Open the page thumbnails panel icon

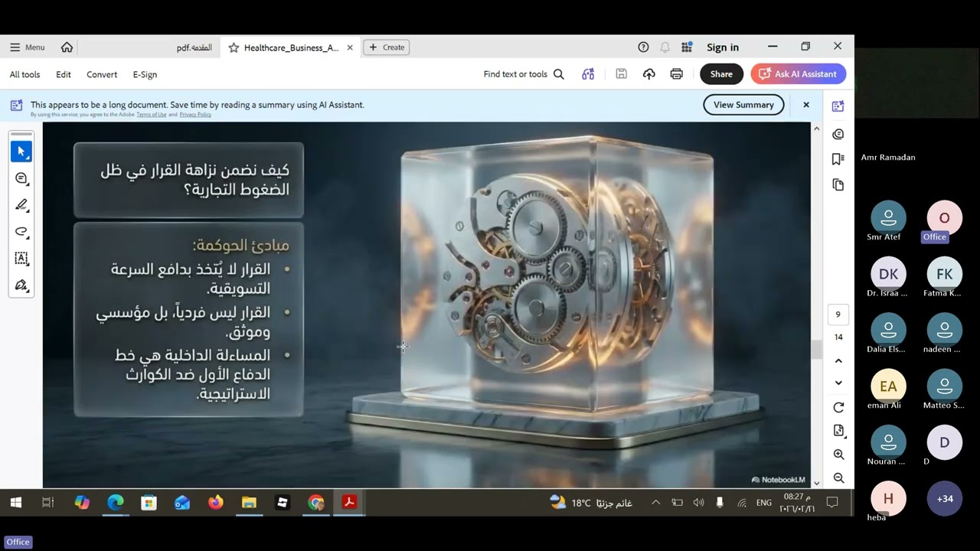(x=838, y=185)
